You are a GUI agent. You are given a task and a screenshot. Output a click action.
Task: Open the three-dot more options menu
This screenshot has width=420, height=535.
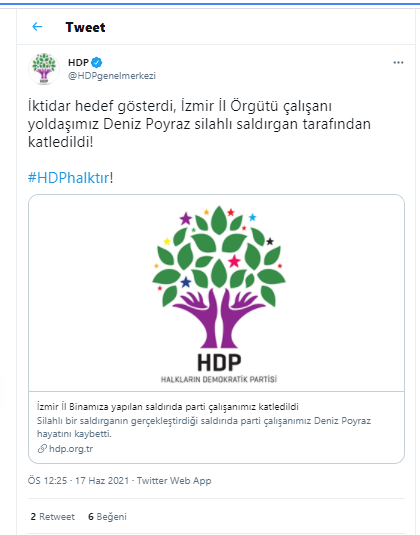[x=398, y=62]
